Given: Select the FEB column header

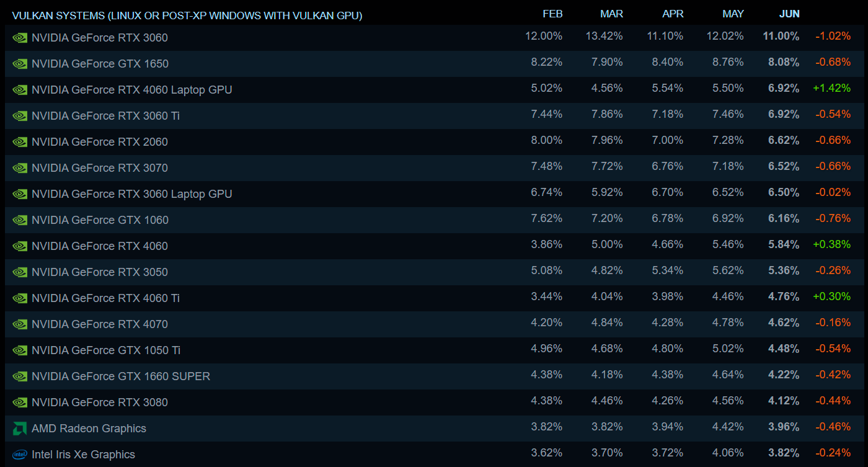Looking at the screenshot, I should 552,14.
